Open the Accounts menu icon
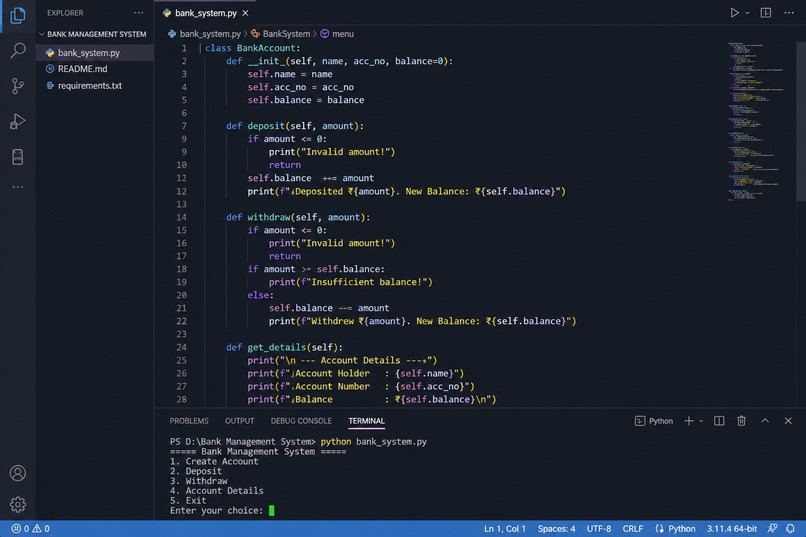Image resolution: width=806 pixels, height=537 pixels. [17, 473]
